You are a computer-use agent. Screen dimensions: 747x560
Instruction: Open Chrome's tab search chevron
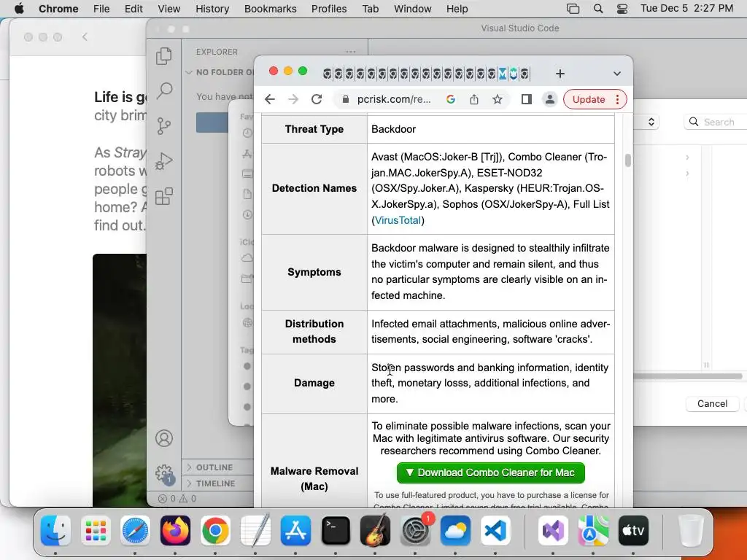coord(617,74)
